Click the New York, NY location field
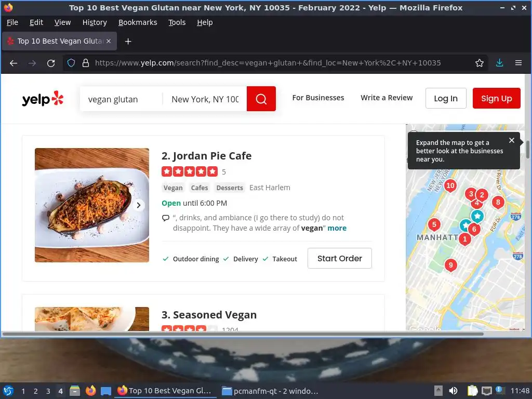The image size is (532, 399). click(x=205, y=99)
